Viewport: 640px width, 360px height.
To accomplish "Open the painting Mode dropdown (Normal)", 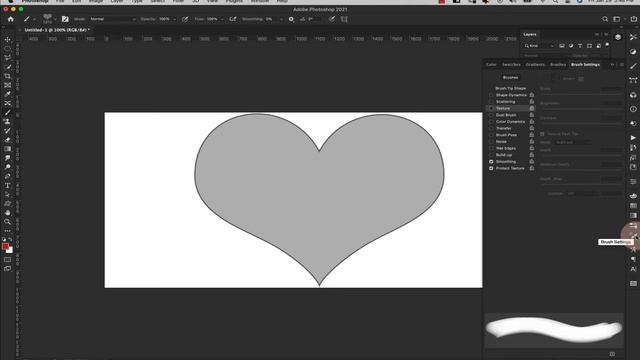I will click(x=112, y=19).
